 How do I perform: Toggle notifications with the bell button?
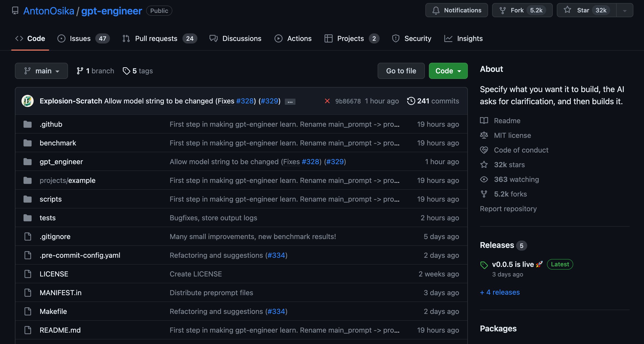point(456,10)
